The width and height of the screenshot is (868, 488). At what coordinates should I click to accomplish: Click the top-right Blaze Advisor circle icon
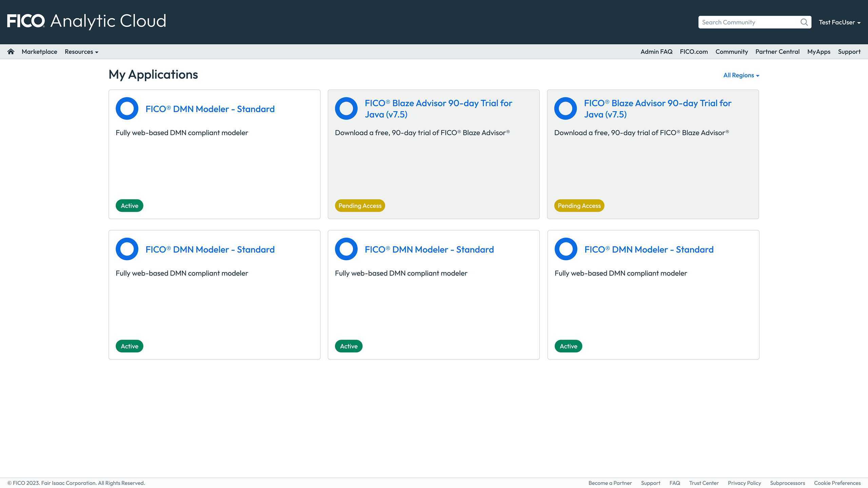565,109
